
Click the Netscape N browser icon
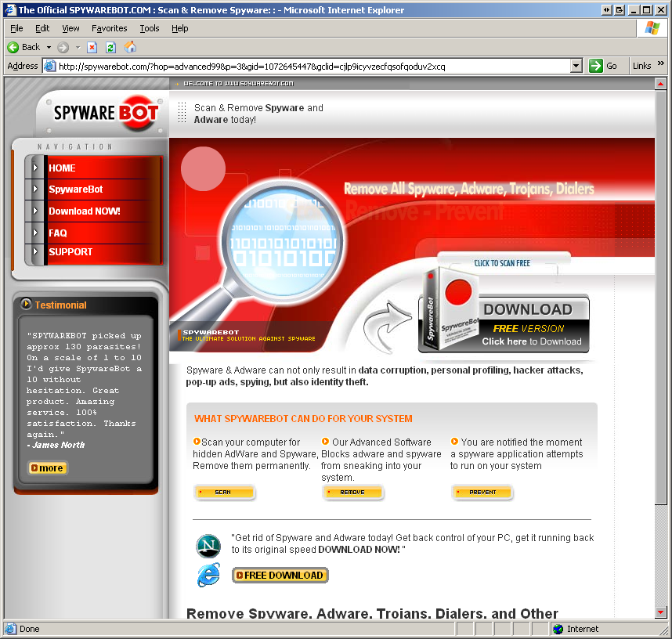pyautogui.click(x=208, y=546)
